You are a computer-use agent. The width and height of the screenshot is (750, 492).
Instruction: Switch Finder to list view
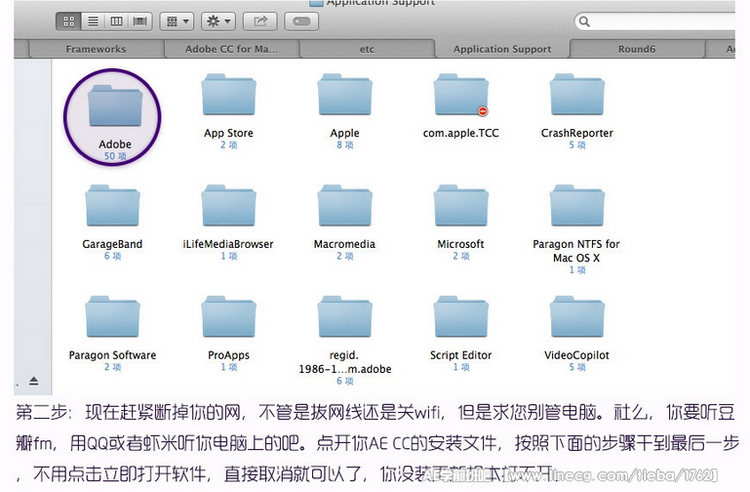93,22
